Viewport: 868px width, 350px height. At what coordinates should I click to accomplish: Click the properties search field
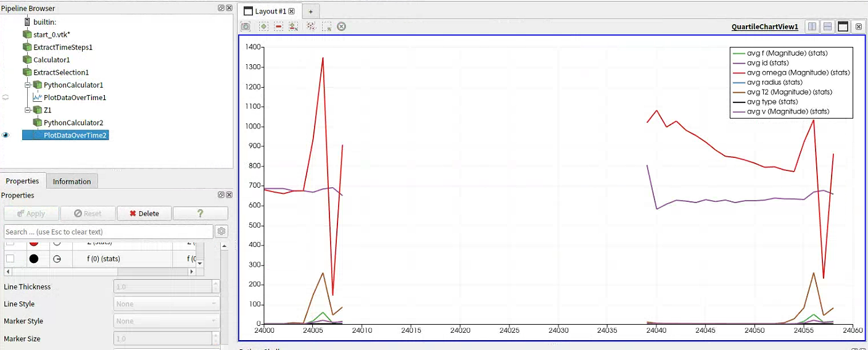pyautogui.click(x=108, y=231)
